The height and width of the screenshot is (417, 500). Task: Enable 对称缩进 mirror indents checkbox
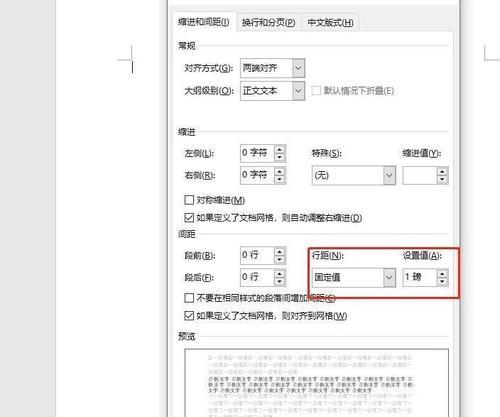[x=189, y=200]
